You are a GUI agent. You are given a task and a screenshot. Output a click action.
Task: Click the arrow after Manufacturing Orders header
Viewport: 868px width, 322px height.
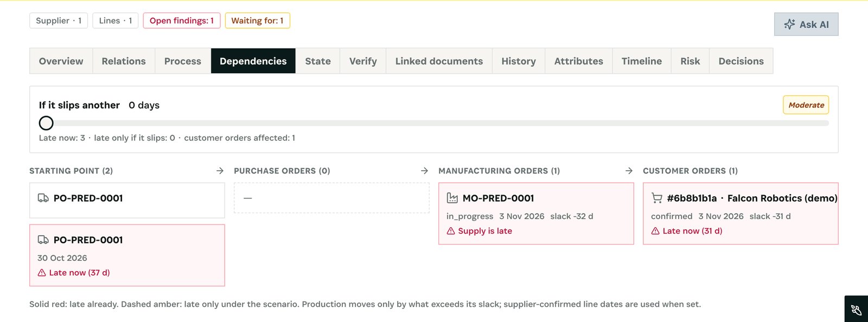click(x=629, y=171)
